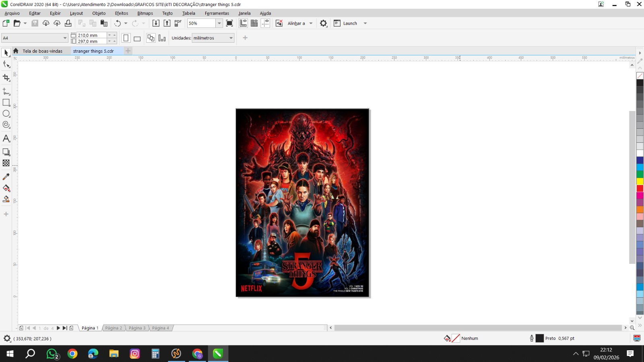
Task: Toggle portrait page orientation
Action: coord(126,38)
